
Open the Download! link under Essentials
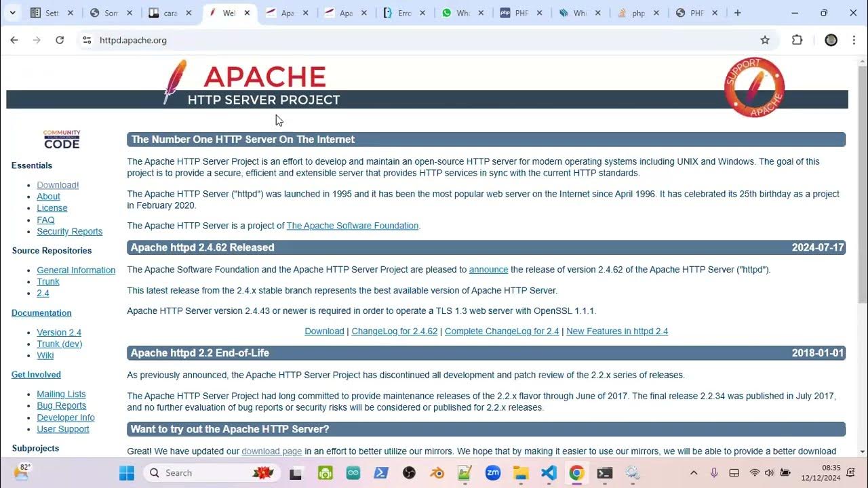(58, 185)
